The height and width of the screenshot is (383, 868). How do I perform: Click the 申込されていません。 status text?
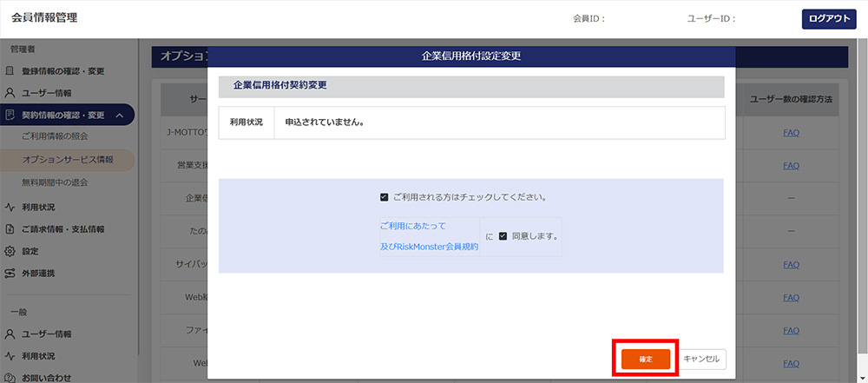325,122
